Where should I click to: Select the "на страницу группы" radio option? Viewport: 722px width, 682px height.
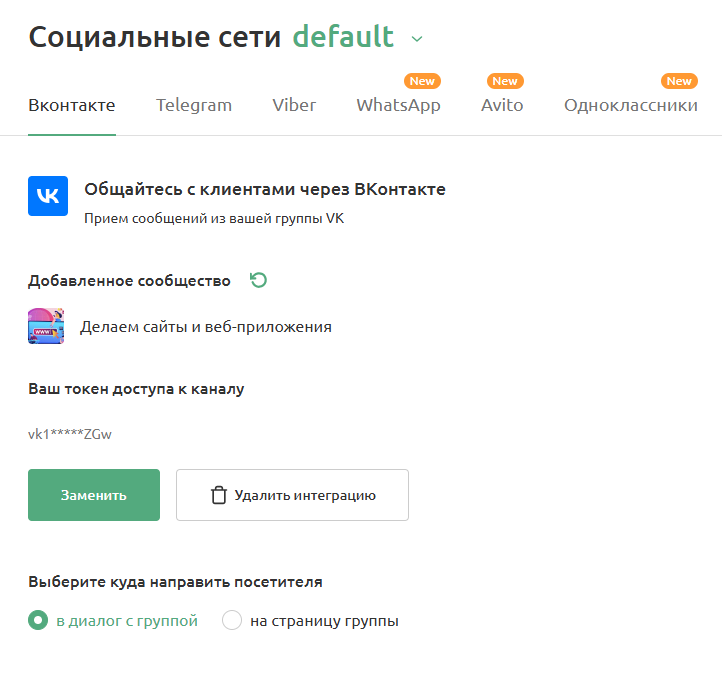point(232,621)
